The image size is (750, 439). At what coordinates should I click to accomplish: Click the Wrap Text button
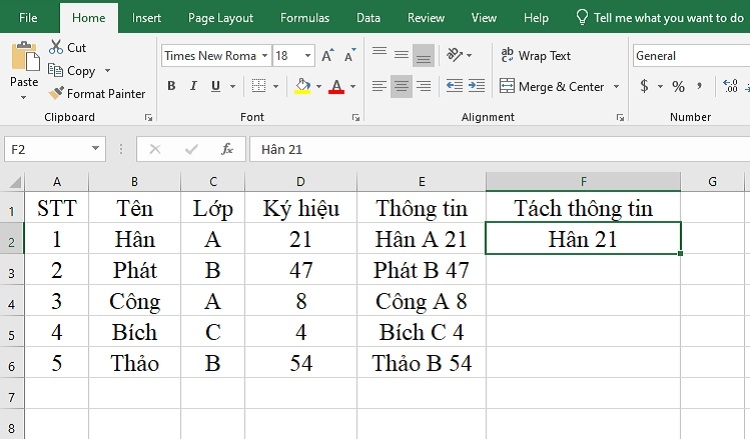(536, 55)
